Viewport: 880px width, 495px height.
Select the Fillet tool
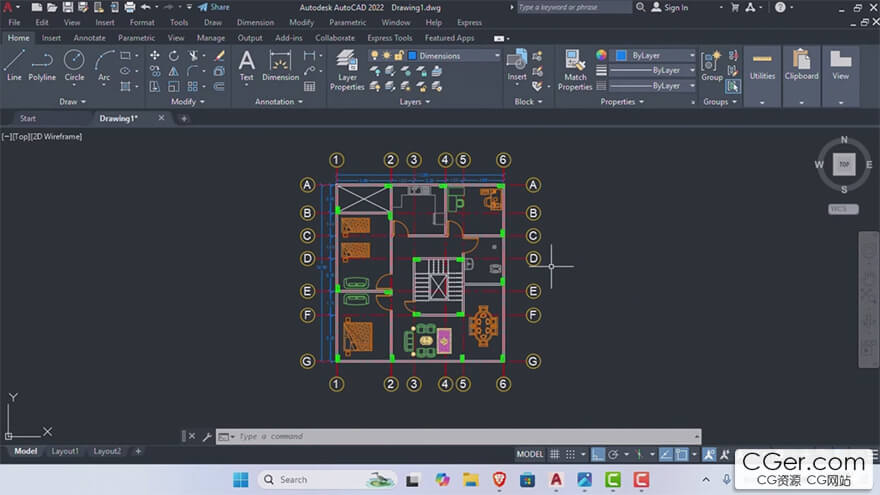coord(193,71)
